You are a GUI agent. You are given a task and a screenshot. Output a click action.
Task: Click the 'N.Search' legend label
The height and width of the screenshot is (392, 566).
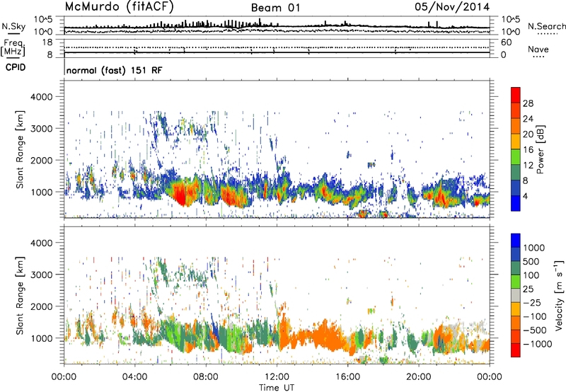(x=546, y=26)
